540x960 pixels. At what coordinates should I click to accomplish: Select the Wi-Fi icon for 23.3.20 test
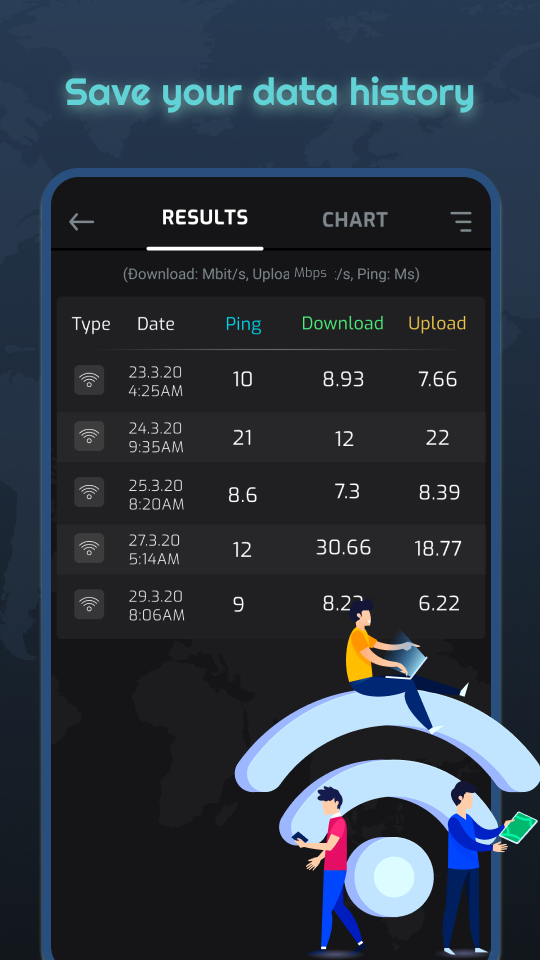tap(89, 380)
